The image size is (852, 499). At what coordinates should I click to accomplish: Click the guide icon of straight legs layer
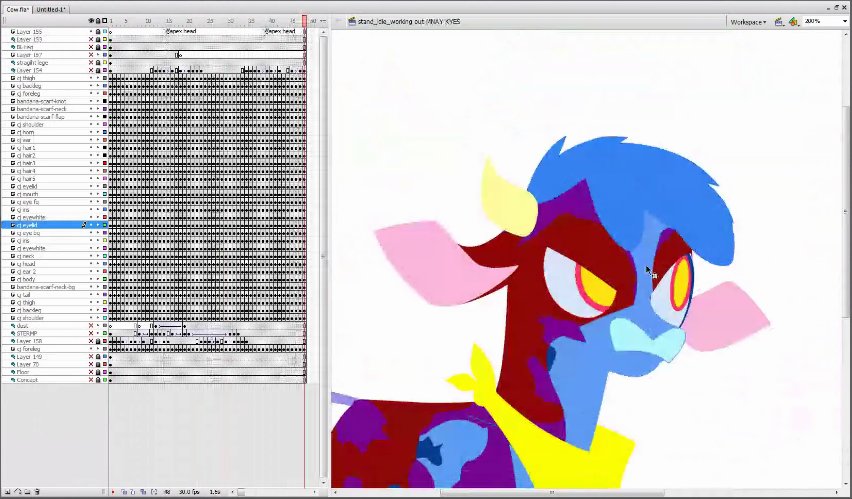(x=12, y=63)
